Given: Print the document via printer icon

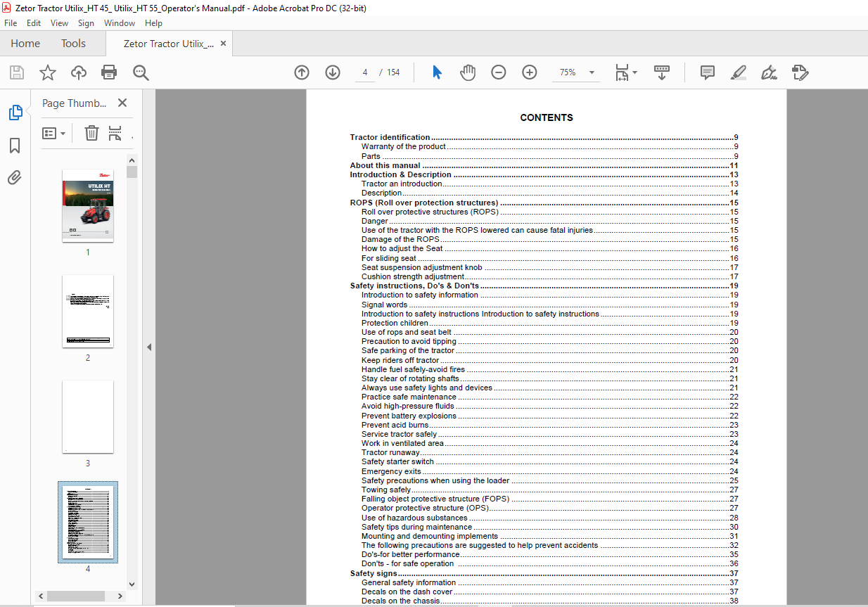Looking at the screenshot, I should 109,72.
